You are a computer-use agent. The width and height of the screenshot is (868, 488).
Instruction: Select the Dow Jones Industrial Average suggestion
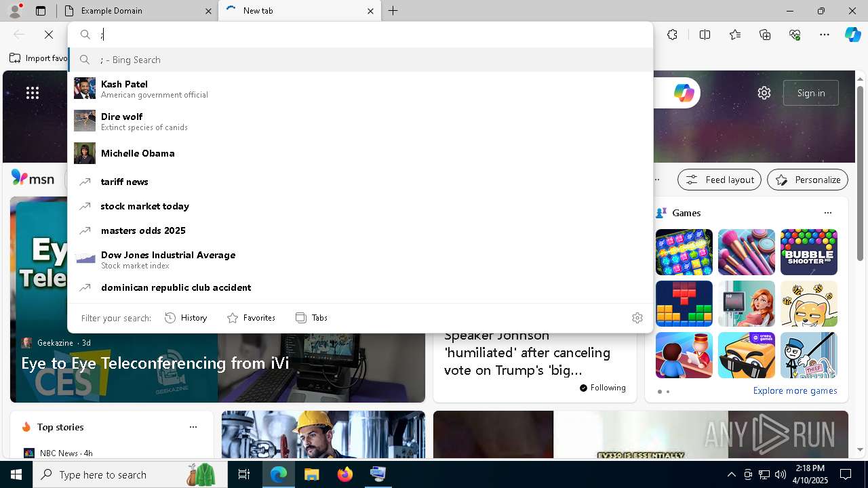click(360, 259)
